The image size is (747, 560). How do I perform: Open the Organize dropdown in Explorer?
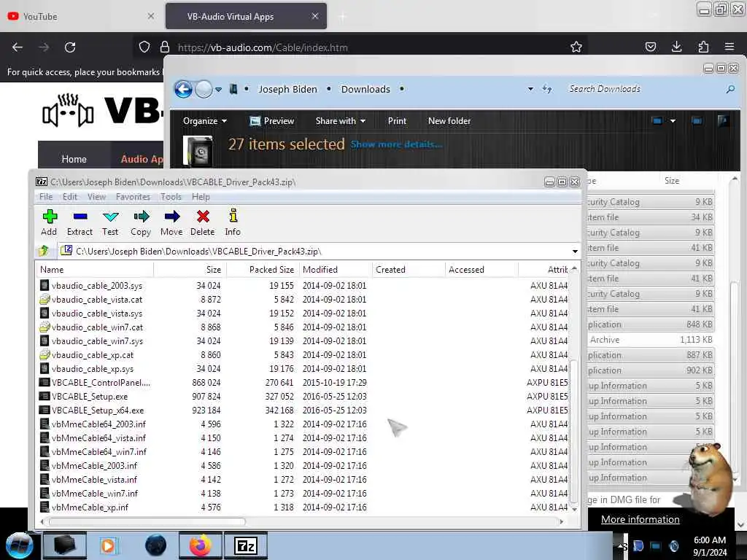coord(204,121)
